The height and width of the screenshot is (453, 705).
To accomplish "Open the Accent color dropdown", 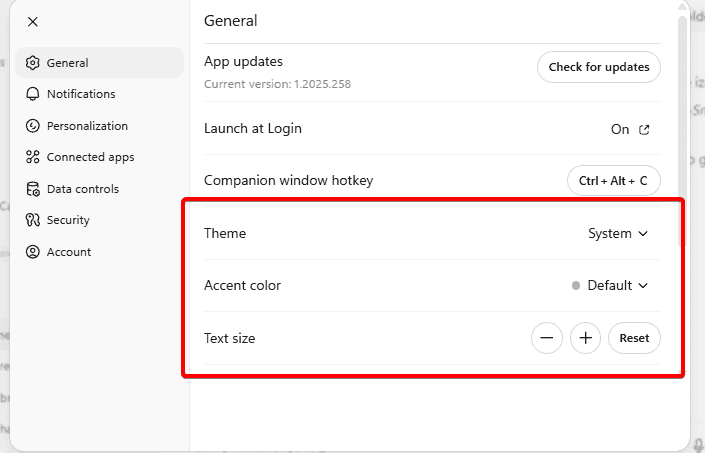I will [610, 286].
